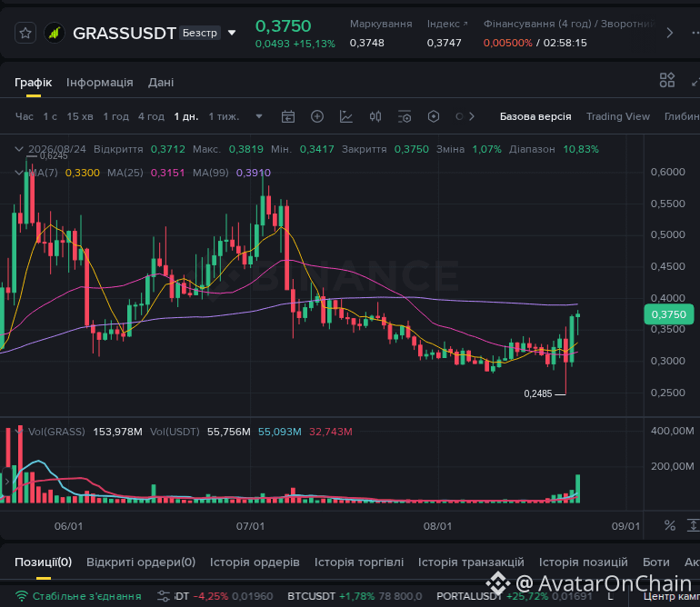
Task: Select the 1 тиж. interval
Action: tap(224, 116)
